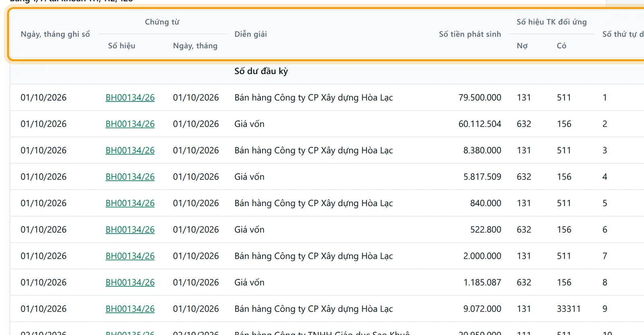Click the 'Chứng từ' group header

[x=162, y=22]
